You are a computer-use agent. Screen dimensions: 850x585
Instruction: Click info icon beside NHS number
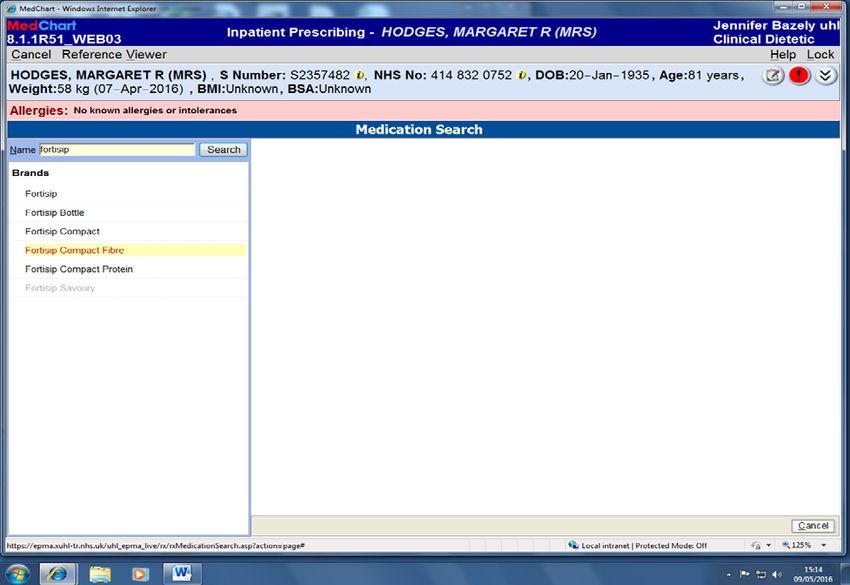521,75
